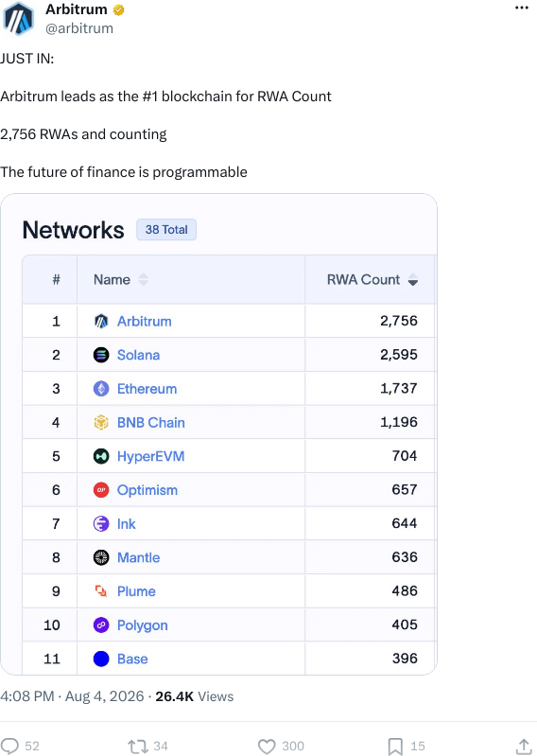Open the @arbitrum handle link

(x=79, y=28)
